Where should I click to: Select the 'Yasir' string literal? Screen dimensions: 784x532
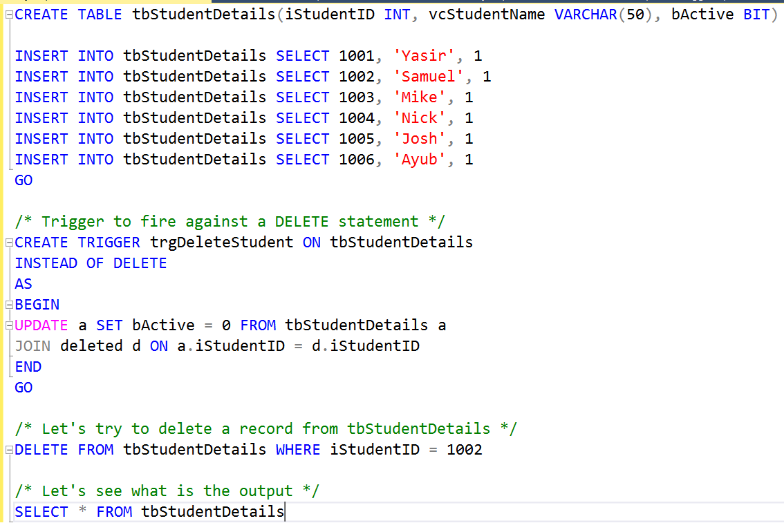click(x=424, y=55)
